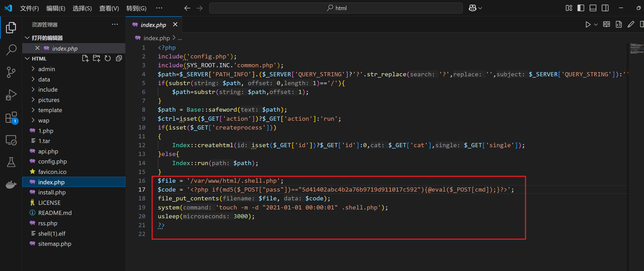Expand the wap folder
Viewport: 644px width, 271px height.
point(74,120)
